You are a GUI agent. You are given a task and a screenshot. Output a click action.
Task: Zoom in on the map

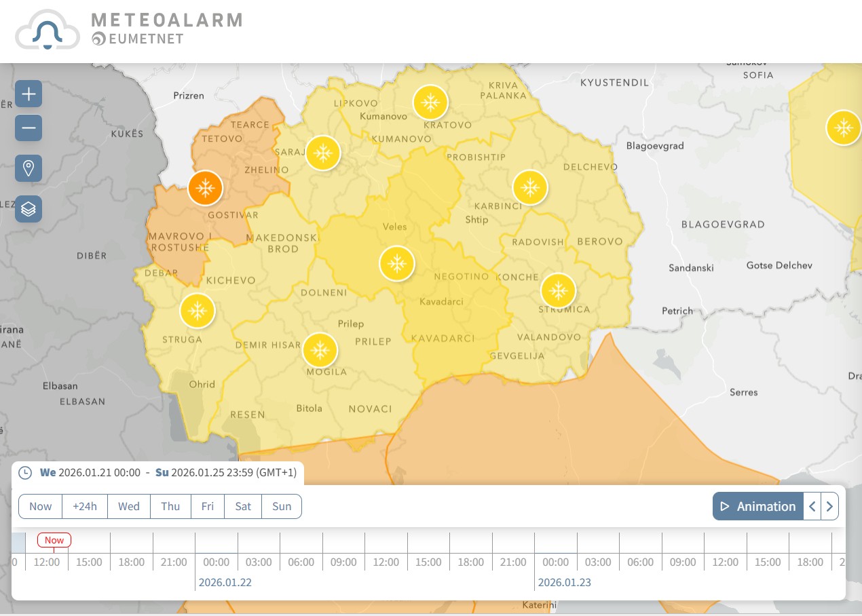click(x=29, y=94)
